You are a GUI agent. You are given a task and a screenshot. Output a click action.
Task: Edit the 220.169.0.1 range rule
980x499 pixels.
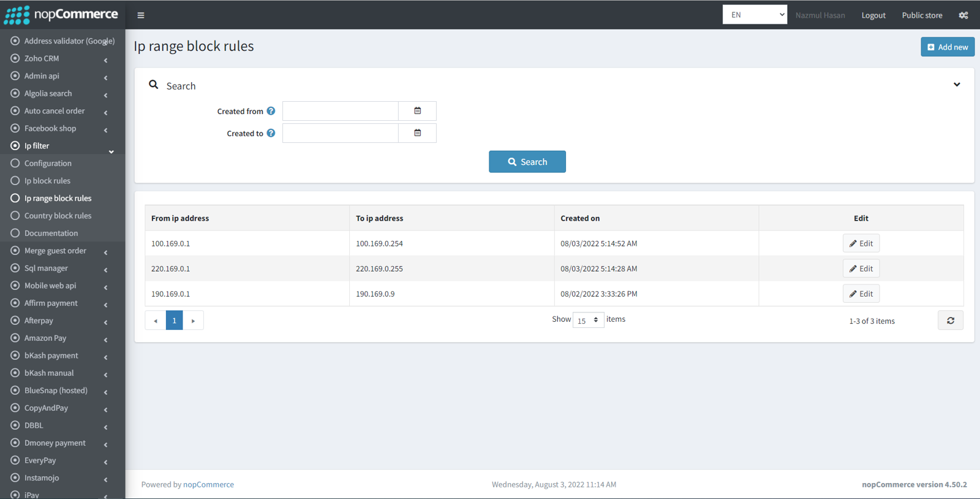tap(861, 269)
